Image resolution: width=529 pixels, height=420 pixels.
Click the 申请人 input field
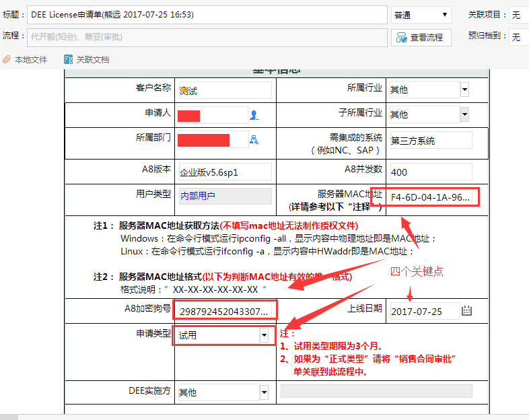[x=213, y=115]
